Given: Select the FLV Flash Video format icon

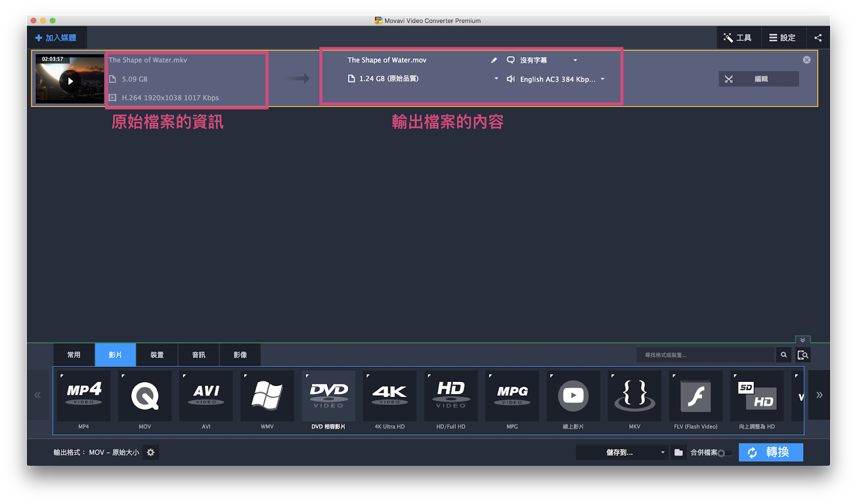Looking at the screenshot, I should [x=696, y=396].
